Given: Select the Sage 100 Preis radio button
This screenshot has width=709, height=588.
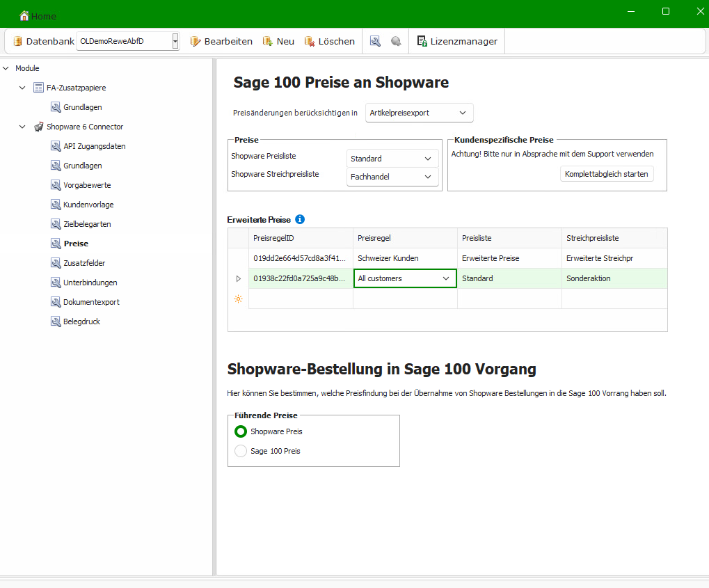Looking at the screenshot, I should pyautogui.click(x=241, y=451).
